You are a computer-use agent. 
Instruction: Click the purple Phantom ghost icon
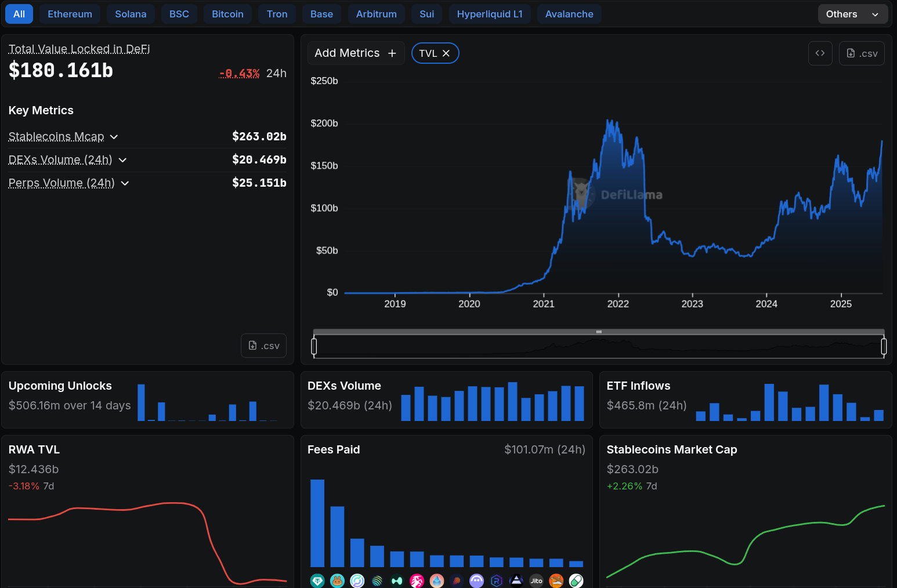tap(476, 580)
